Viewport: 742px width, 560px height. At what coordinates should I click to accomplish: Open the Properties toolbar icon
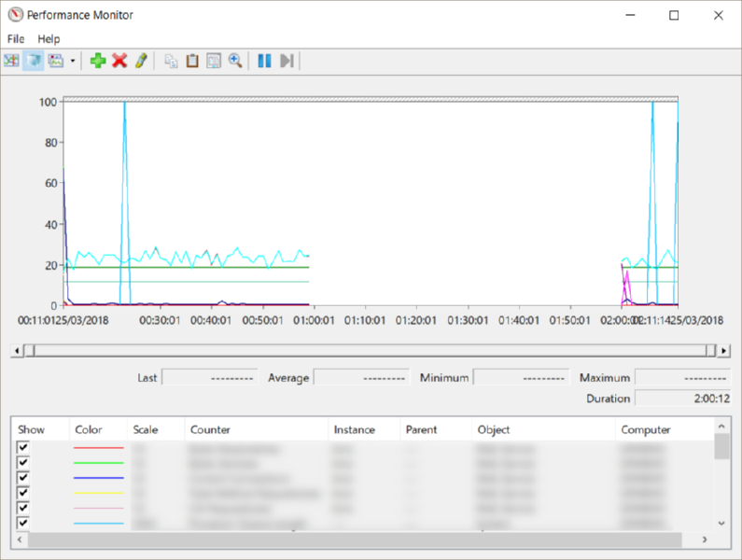point(214,61)
